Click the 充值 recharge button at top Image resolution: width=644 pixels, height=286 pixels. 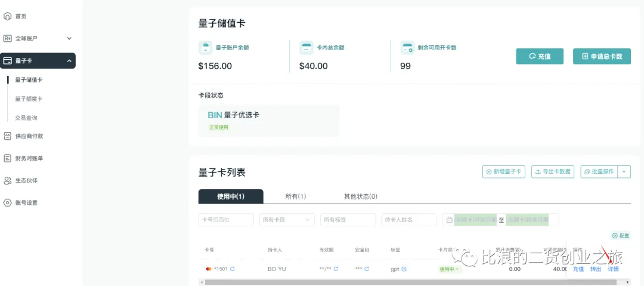(x=540, y=57)
